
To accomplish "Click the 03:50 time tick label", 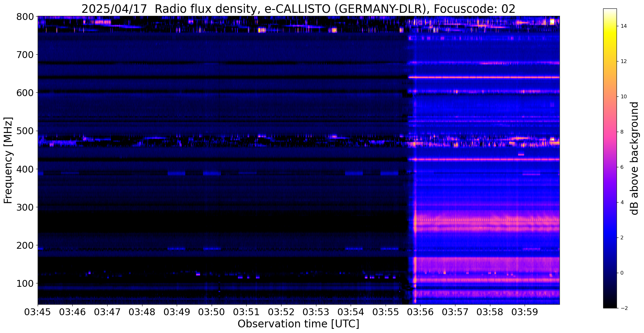I will pos(212,312).
